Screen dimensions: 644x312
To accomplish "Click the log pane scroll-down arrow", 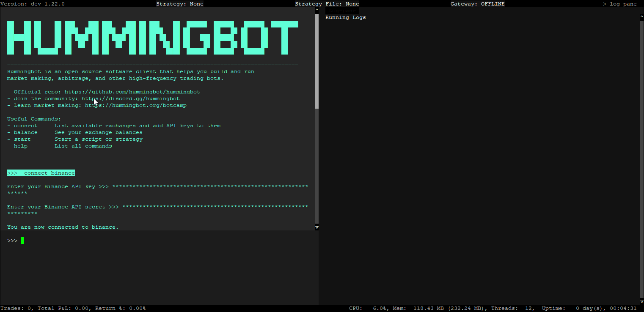I will click(642, 301).
